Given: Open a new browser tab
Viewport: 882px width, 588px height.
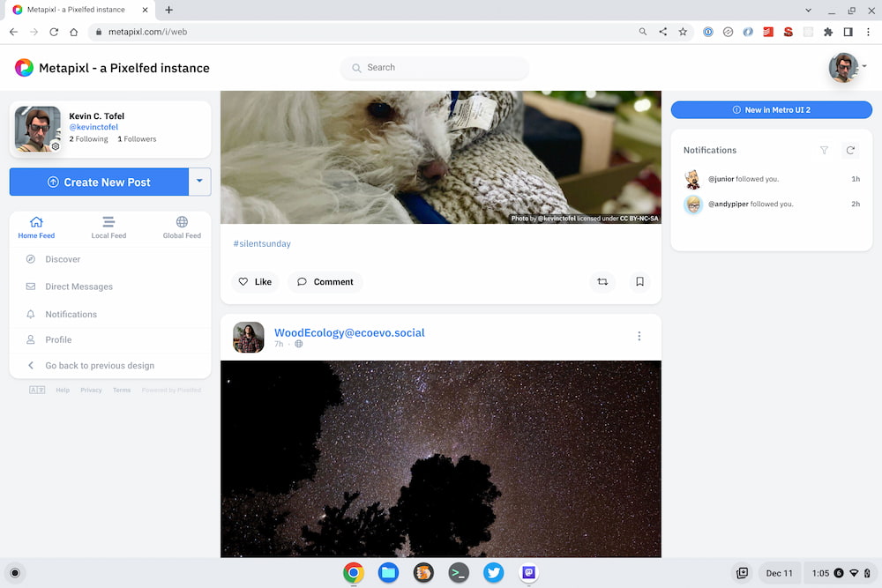Looking at the screenshot, I should click(x=168, y=10).
